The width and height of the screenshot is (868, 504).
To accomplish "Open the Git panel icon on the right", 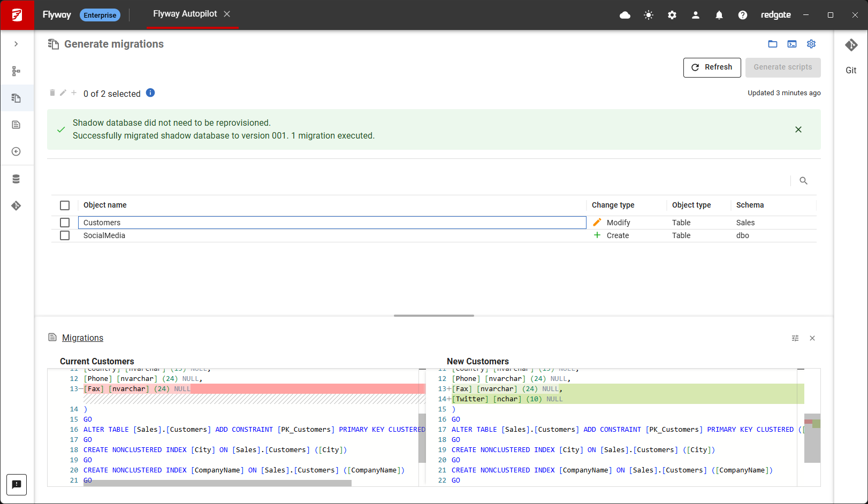I will point(851,45).
